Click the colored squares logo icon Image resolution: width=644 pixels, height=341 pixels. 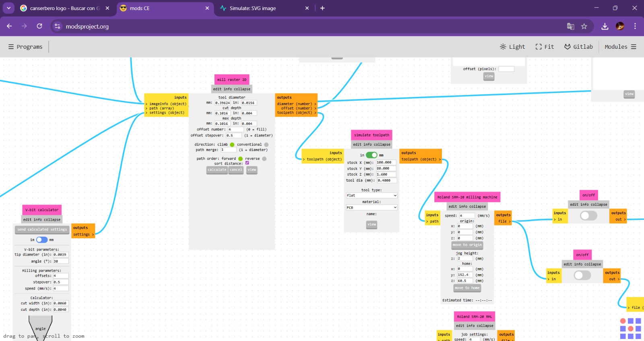[x=630, y=329]
